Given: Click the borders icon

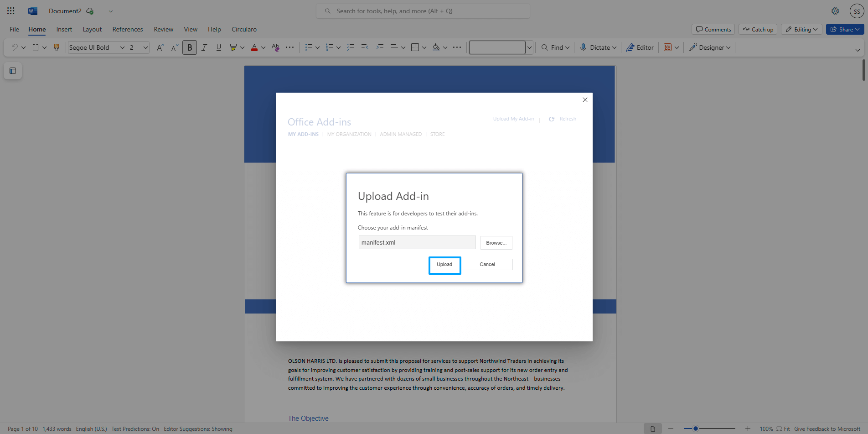Looking at the screenshot, I should point(415,47).
